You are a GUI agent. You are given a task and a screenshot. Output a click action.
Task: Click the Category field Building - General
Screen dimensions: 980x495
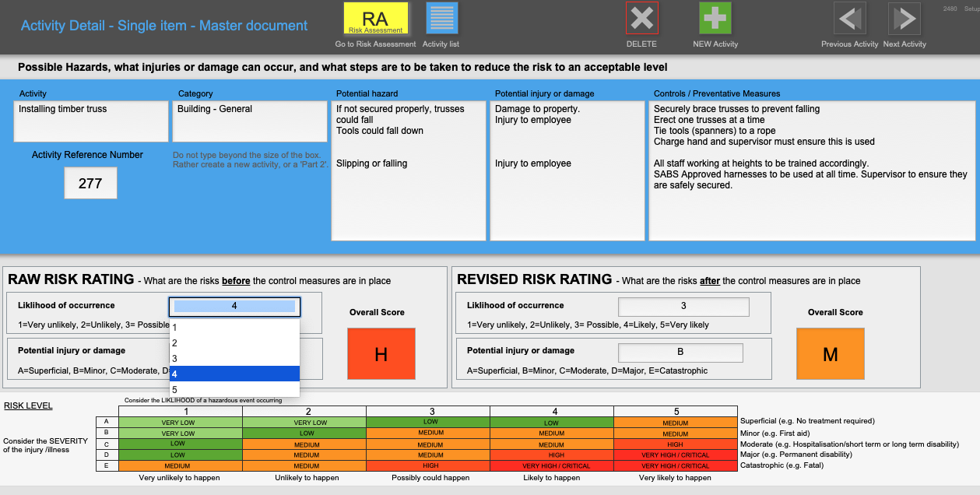point(250,121)
